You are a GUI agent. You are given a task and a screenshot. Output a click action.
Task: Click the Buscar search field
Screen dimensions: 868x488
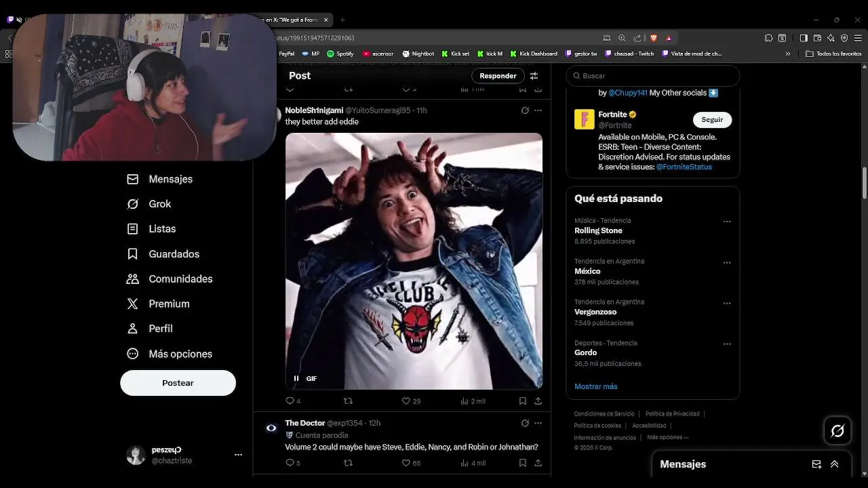[652, 76]
